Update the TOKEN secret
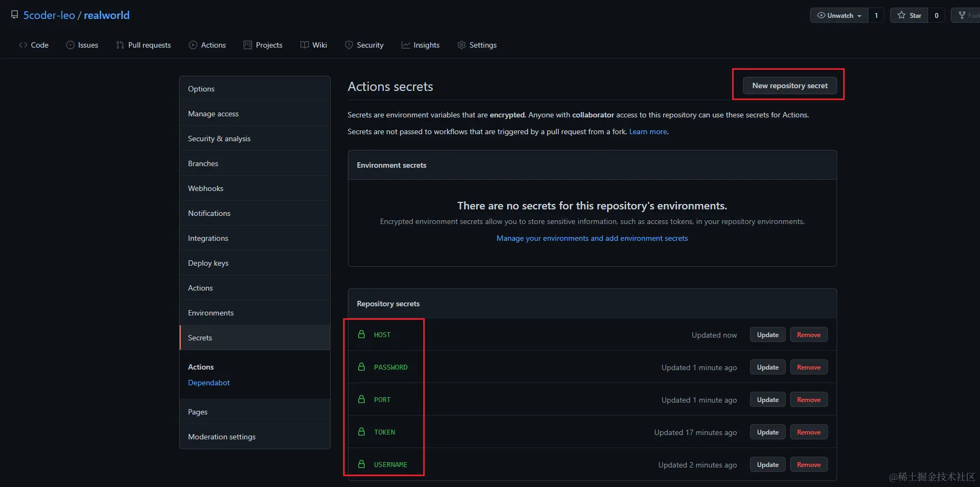The image size is (980, 487). [767, 432]
